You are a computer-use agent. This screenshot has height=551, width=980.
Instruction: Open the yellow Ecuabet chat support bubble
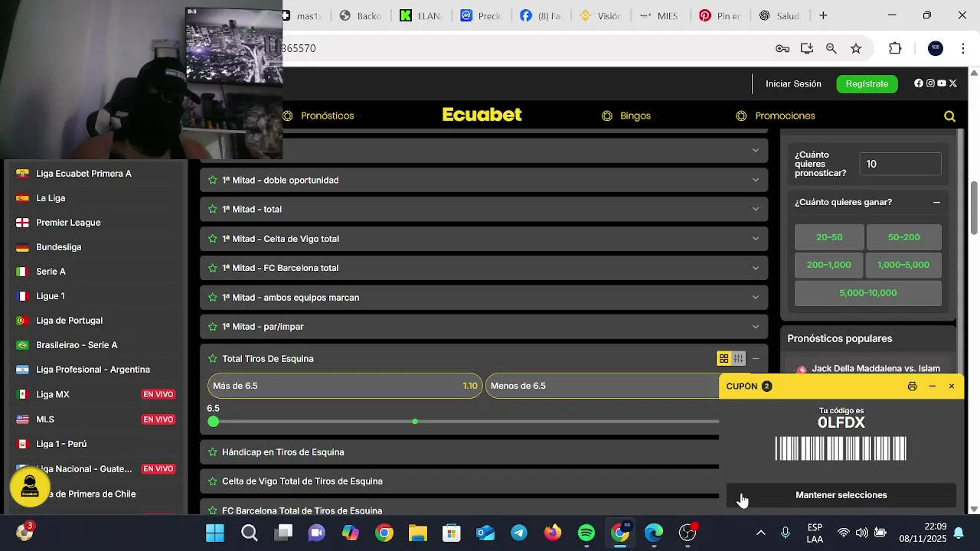click(30, 486)
